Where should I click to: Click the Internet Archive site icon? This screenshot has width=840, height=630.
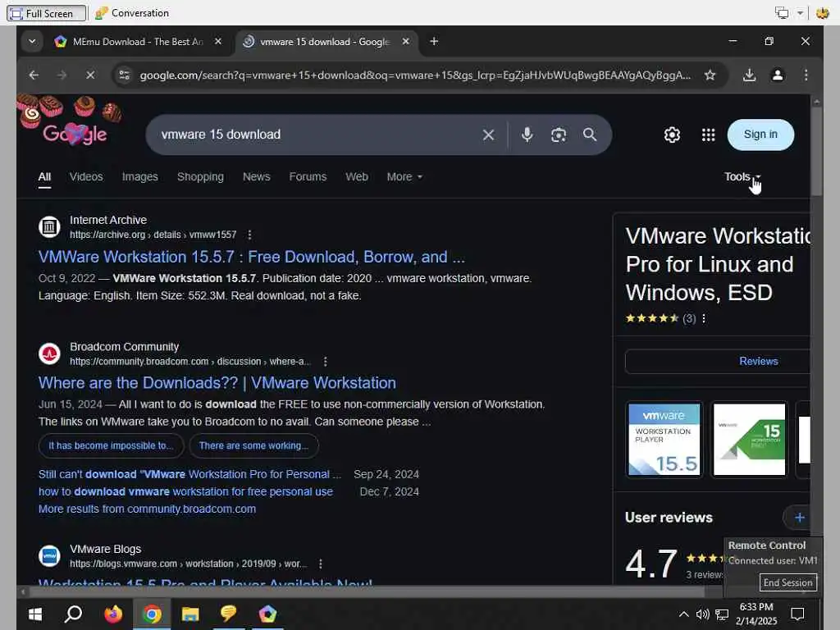(x=49, y=227)
